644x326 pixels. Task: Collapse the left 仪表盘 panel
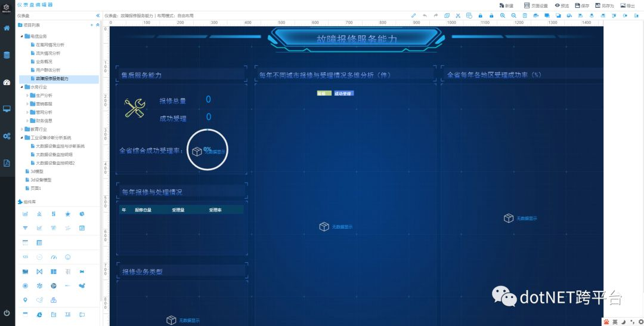pyautogui.click(x=98, y=16)
